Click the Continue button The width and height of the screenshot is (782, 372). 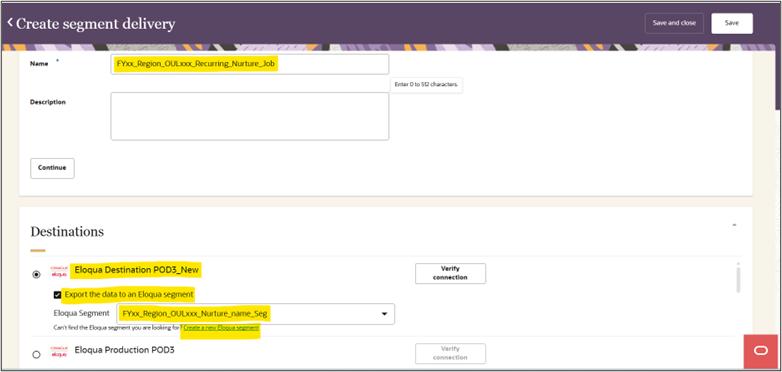pyautogui.click(x=52, y=168)
